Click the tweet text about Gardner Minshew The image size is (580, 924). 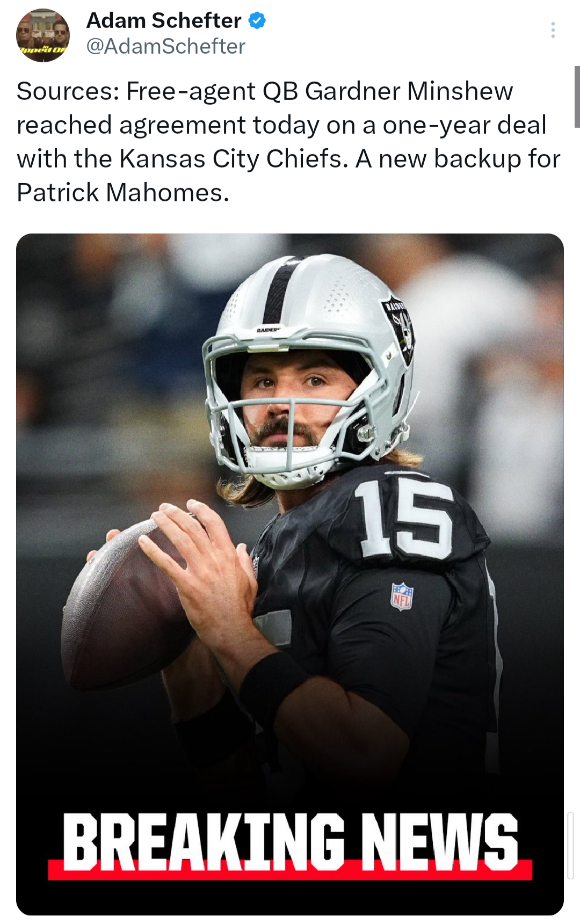[x=288, y=142]
